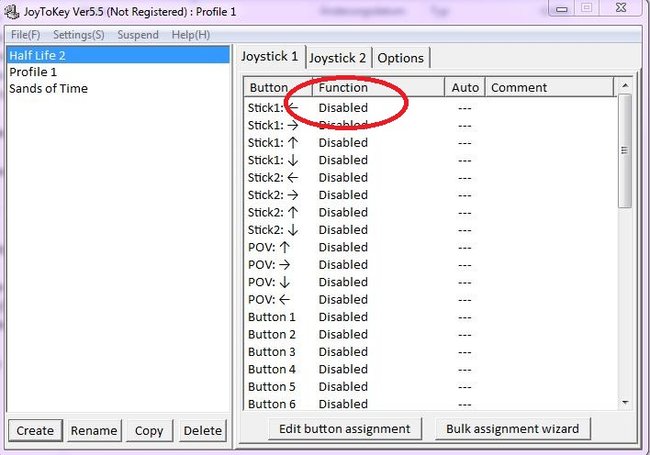
Task: Select the Stick2 right arrow row
Action: [x=430, y=195]
